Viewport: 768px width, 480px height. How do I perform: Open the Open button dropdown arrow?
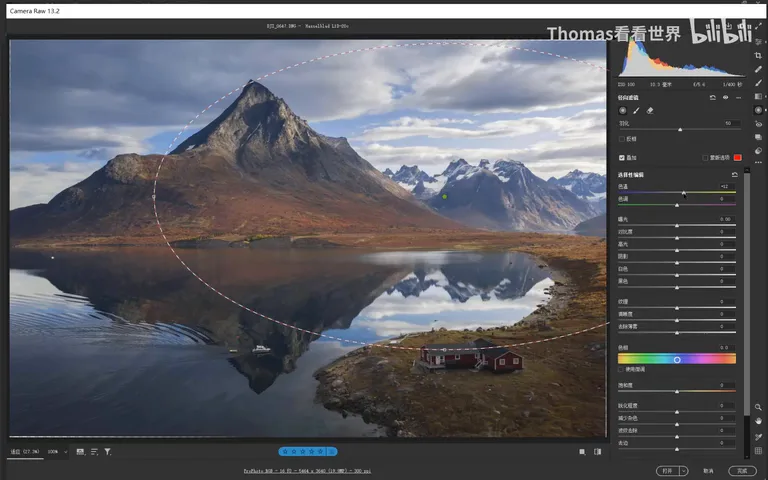click(x=683, y=471)
